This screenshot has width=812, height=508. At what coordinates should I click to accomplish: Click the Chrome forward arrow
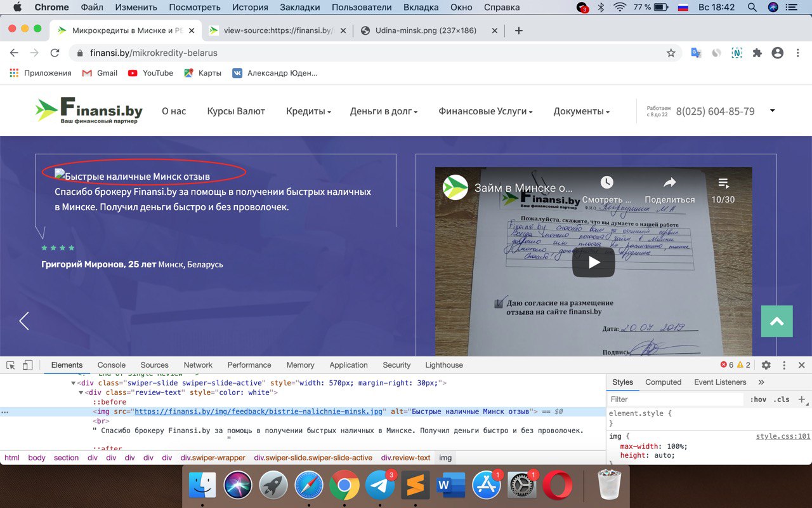pos(34,53)
